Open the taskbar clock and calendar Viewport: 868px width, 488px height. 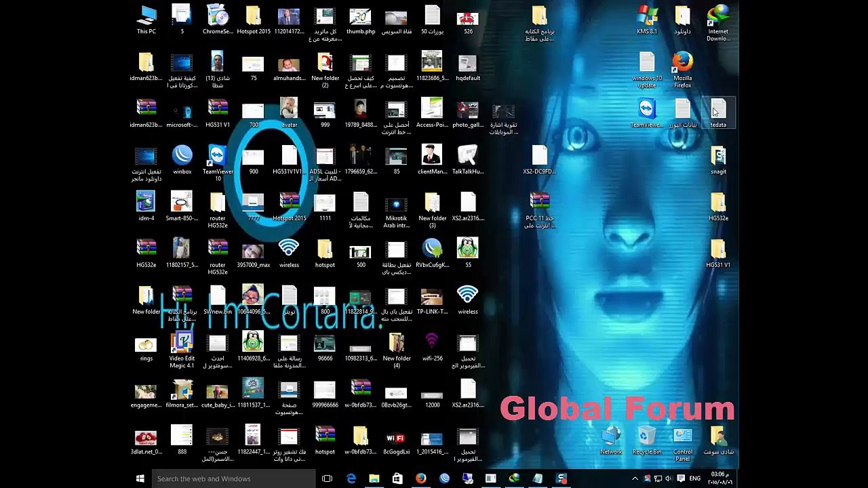pyautogui.click(x=719, y=479)
